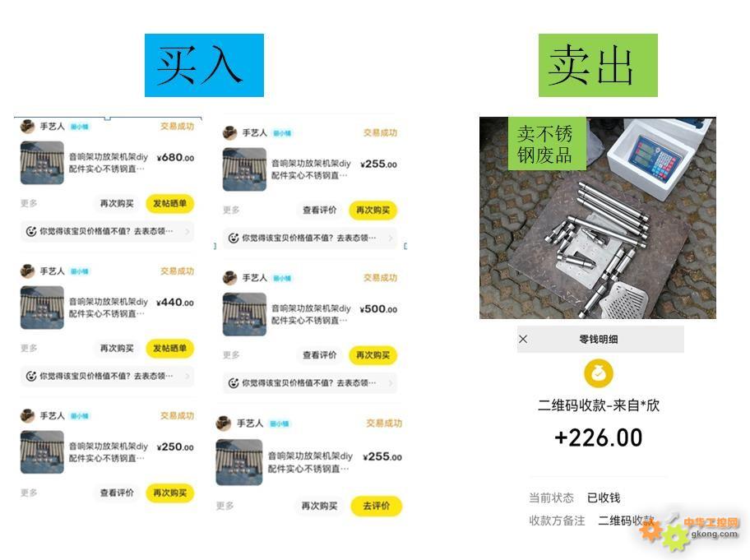Expand 更多 options on ¥680.00 order

[29, 204]
